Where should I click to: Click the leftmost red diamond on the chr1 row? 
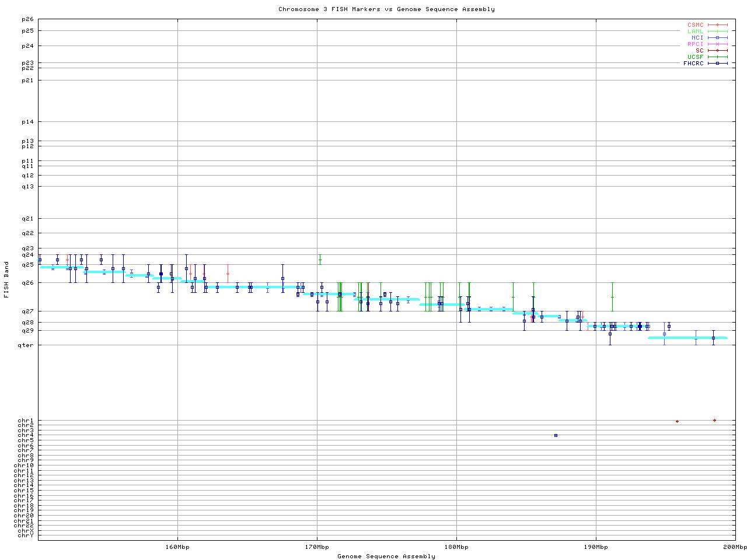pyautogui.click(x=677, y=421)
